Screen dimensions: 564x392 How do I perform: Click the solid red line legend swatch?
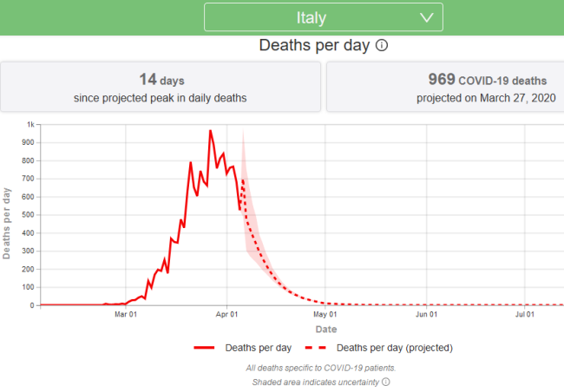pyautogui.click(x=205, y=347)
